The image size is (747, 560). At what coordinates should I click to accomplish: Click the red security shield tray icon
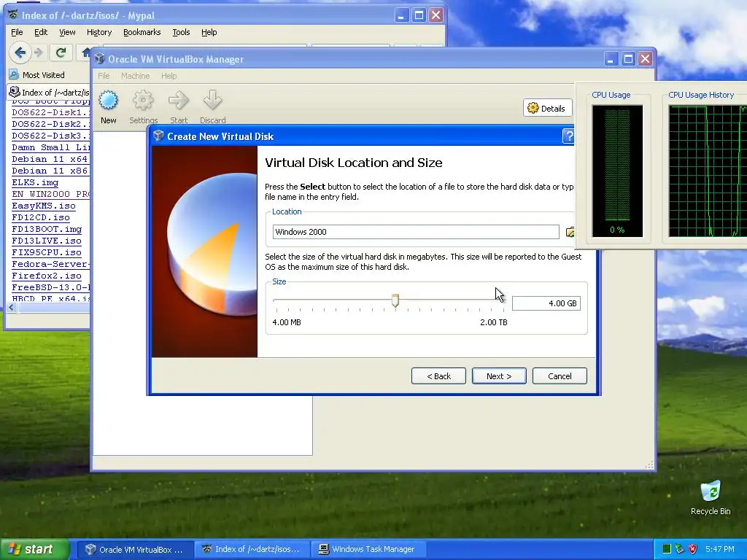pyautogui.click(x=693, y=549)
